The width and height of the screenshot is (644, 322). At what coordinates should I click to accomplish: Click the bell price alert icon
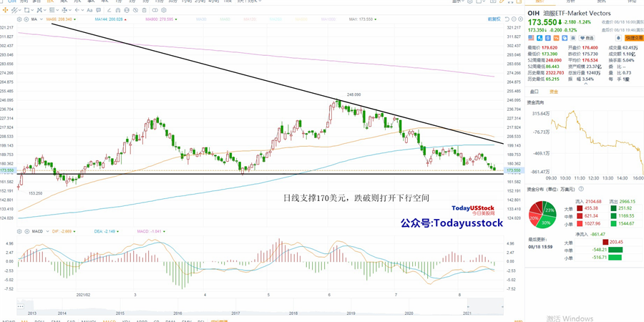point(618,38)
